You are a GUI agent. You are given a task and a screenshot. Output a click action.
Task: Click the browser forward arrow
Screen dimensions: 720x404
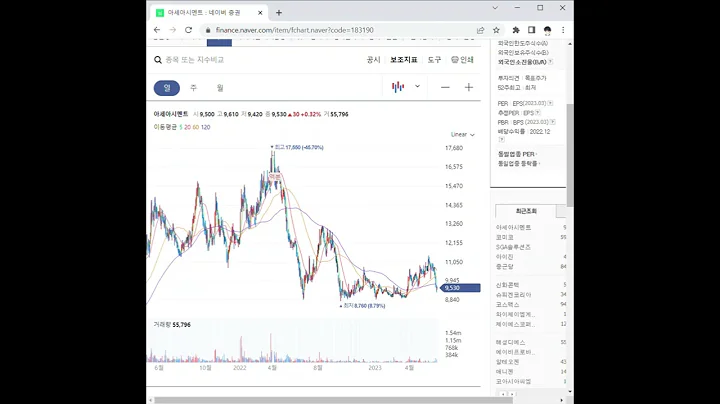(173, 30)
